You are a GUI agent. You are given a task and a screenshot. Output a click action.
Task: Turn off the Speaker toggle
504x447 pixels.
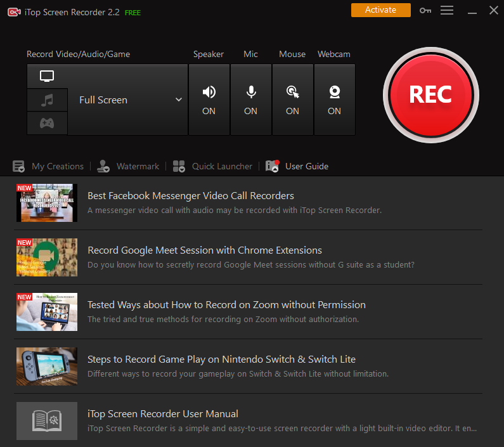click(209, 100)
